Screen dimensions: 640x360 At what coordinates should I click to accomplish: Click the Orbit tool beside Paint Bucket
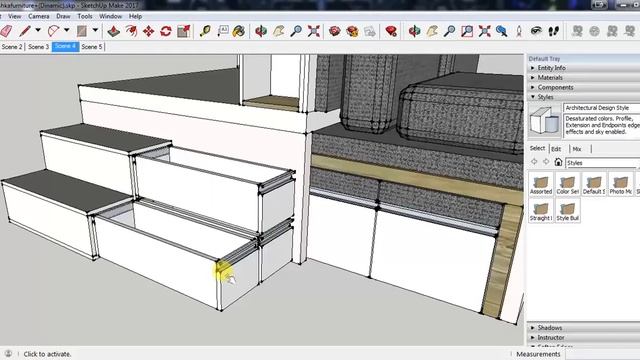pyautogui.click(x=260, y=31)
